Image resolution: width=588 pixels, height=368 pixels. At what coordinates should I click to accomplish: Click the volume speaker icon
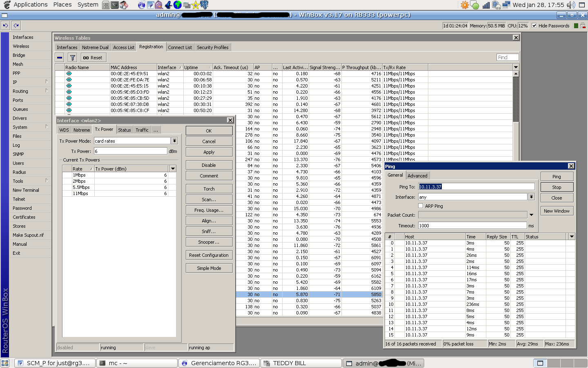click(570, 5)
